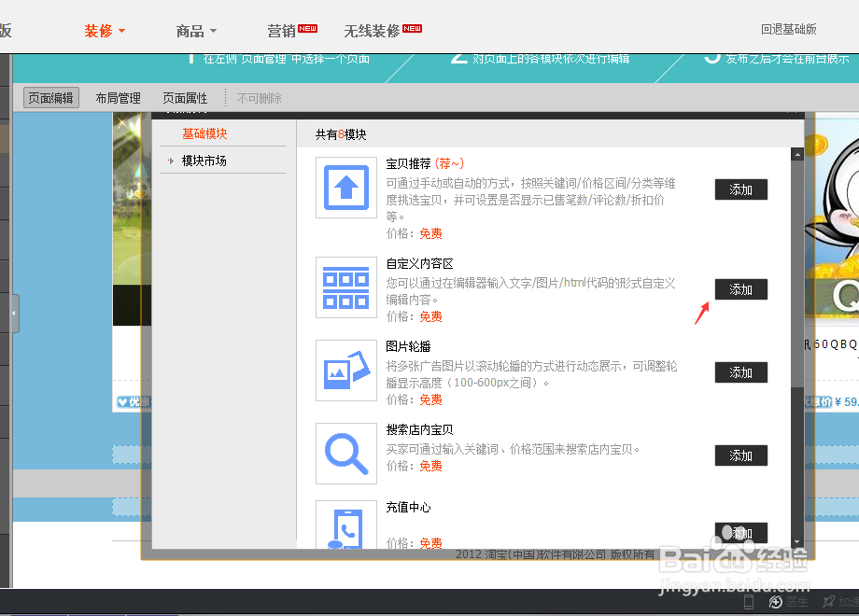Add the 宝贝推荐 module

[740, 189]
